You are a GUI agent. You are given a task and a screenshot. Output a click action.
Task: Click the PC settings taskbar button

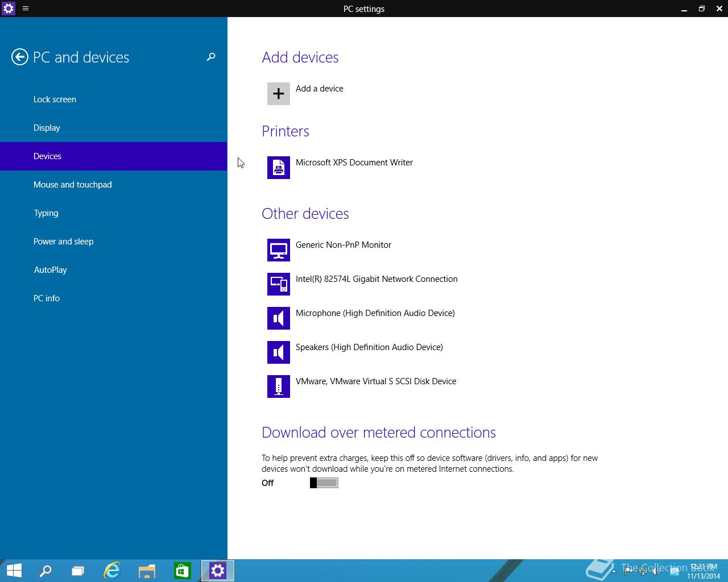tap(218, 571)
